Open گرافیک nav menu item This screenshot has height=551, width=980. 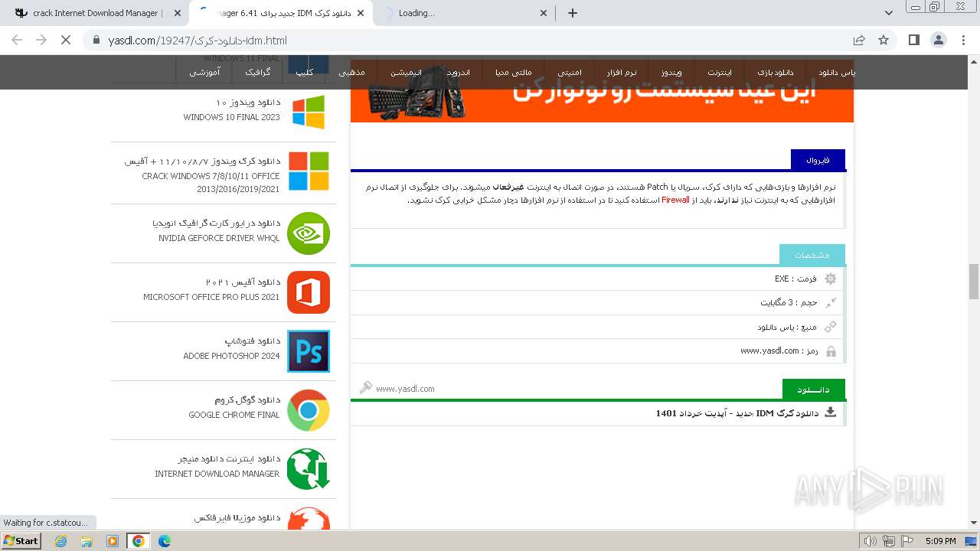(x=257, y=73)
